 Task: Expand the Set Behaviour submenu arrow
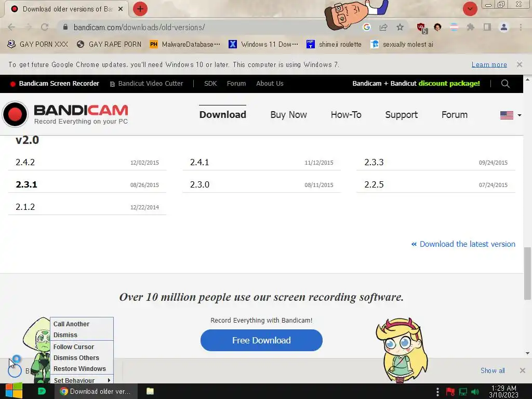point(109,380)
